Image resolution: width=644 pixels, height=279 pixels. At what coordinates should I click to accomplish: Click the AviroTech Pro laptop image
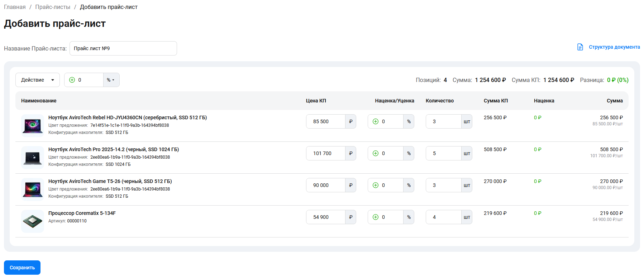(x=33, y=158)
